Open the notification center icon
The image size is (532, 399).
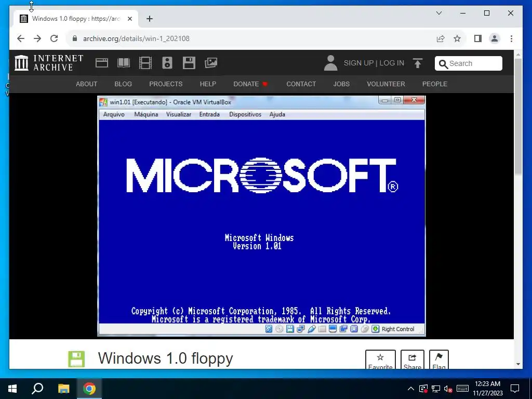coord(515,389)
